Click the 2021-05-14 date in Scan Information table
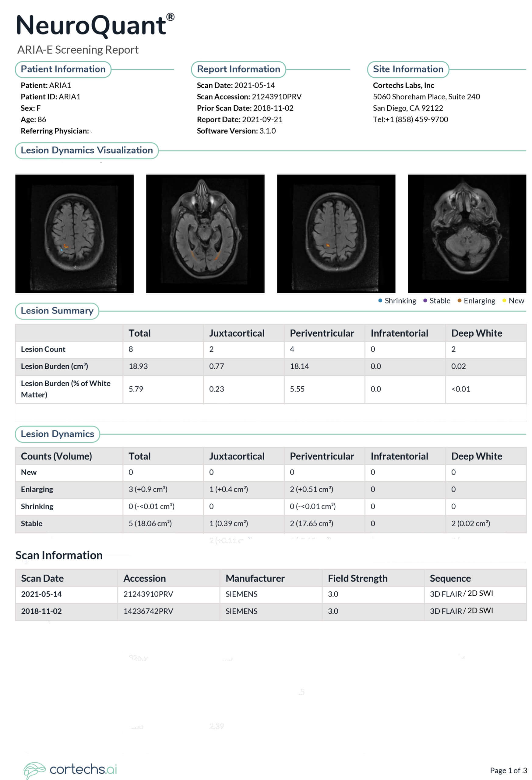The height and width of the screenshot is (780, 532). pyautogui.click(x=42, y=594)
